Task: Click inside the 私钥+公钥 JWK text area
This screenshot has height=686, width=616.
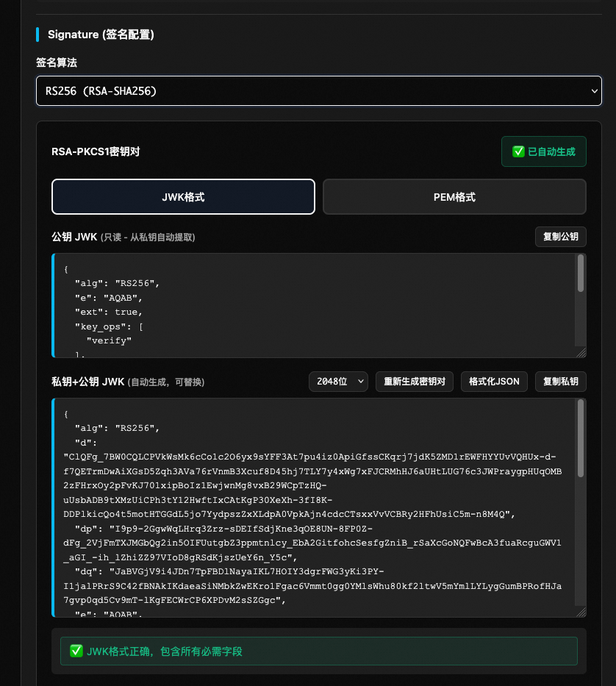Action: point(318,507)
